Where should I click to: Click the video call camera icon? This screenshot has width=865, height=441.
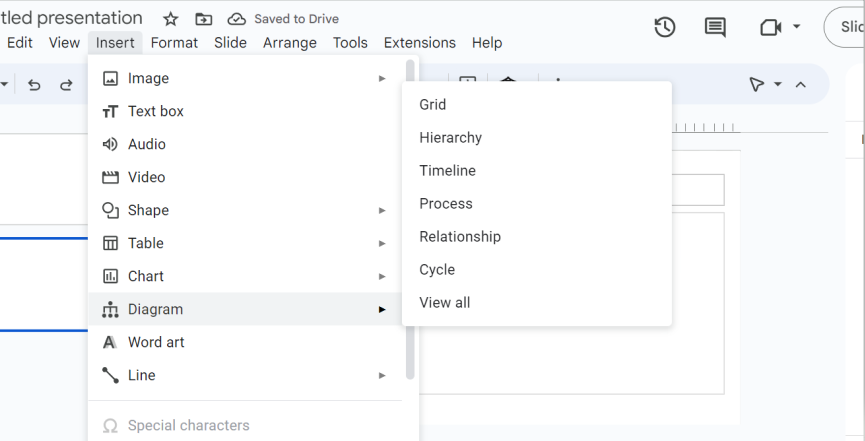point(770,27)
